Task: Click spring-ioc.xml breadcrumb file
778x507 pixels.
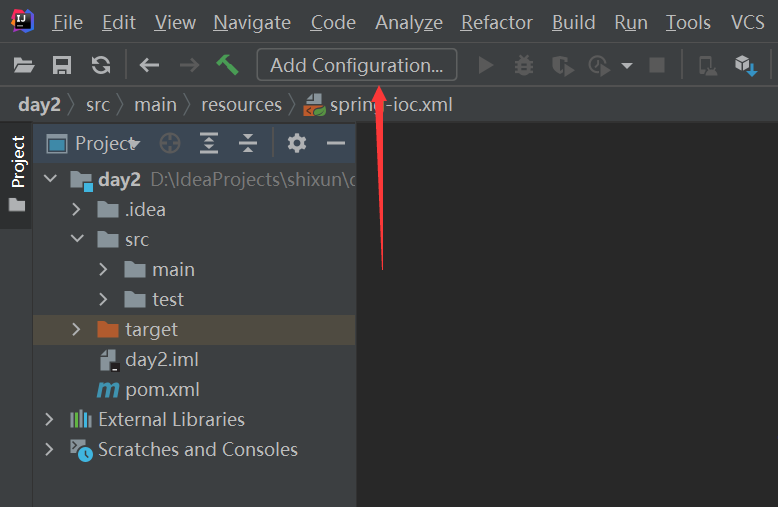Action: [x=378, y=105]
